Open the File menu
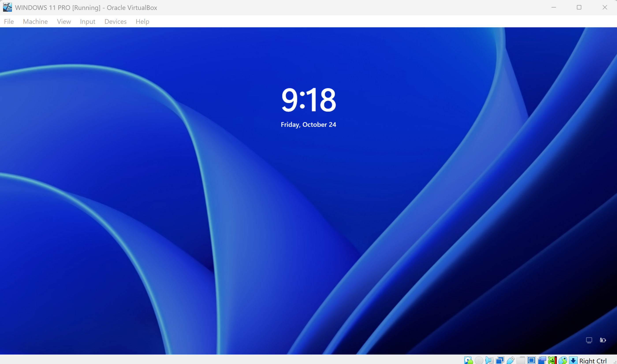Image resolution: width=617 pixels, height=364 pixels. click(9, 22)
